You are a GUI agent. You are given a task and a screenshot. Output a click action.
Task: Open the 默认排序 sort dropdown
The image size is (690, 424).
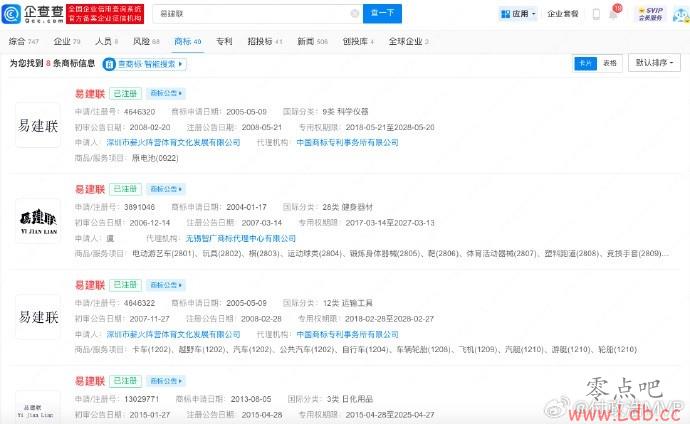[654, 63]
